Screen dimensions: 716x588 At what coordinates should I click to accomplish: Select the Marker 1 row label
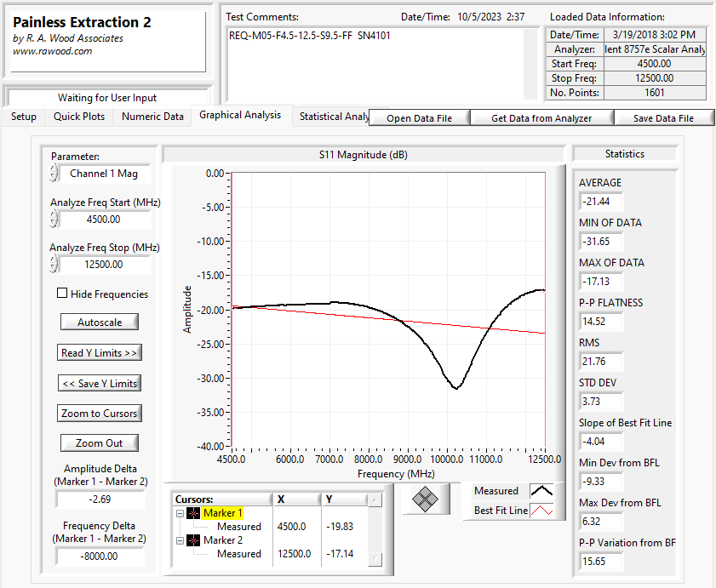pos(223,513)
